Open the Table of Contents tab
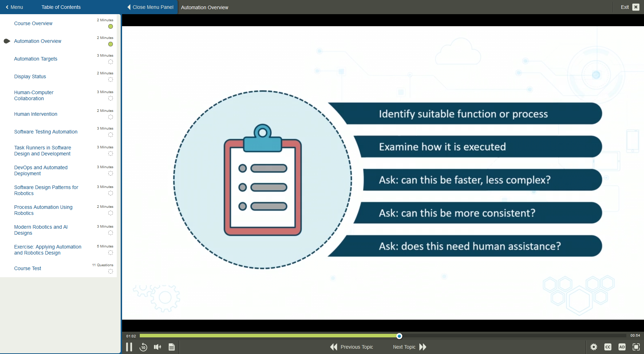 coord(61,7)
